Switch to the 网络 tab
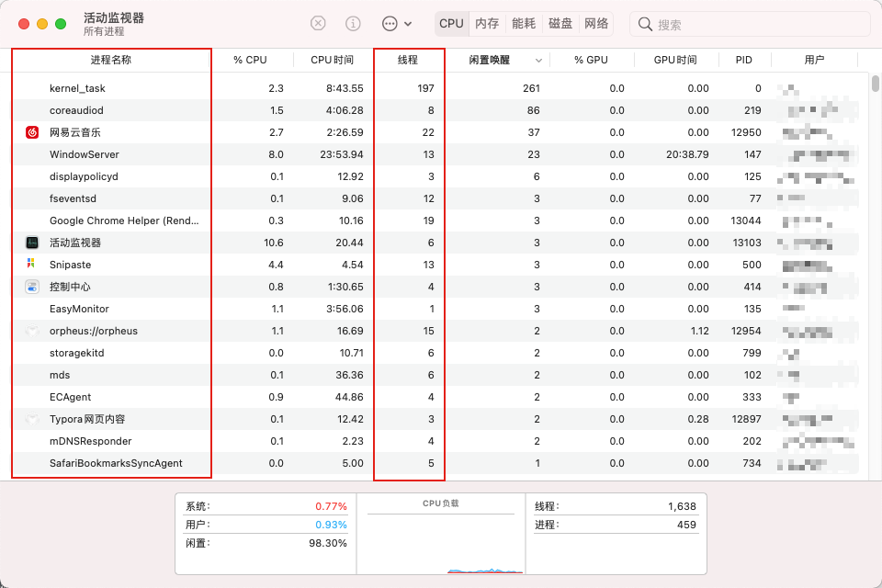This screenshot has height=588, width=882. [596, 24]
